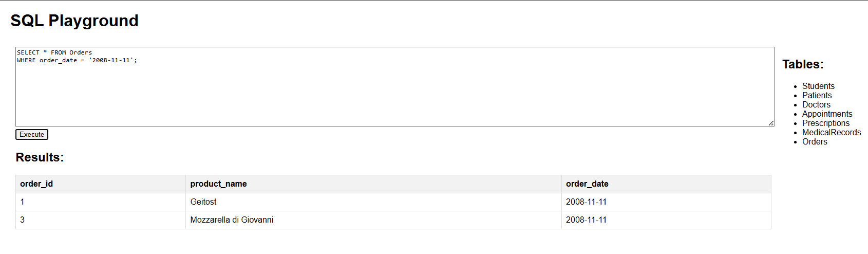The image size is (868, 254).
Task: Select Prescriptions in the Tables list
Action: (x=826, y=123)
